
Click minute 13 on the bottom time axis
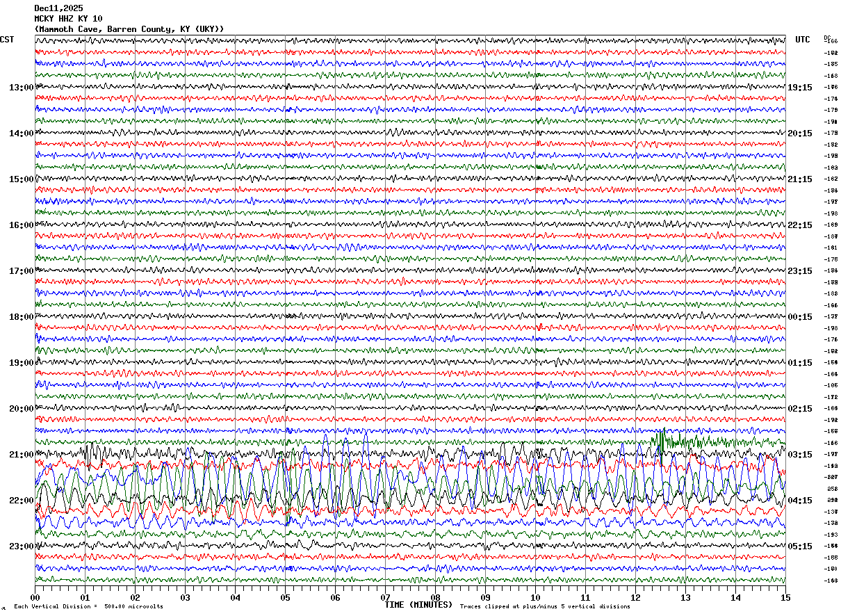point(685,597)
